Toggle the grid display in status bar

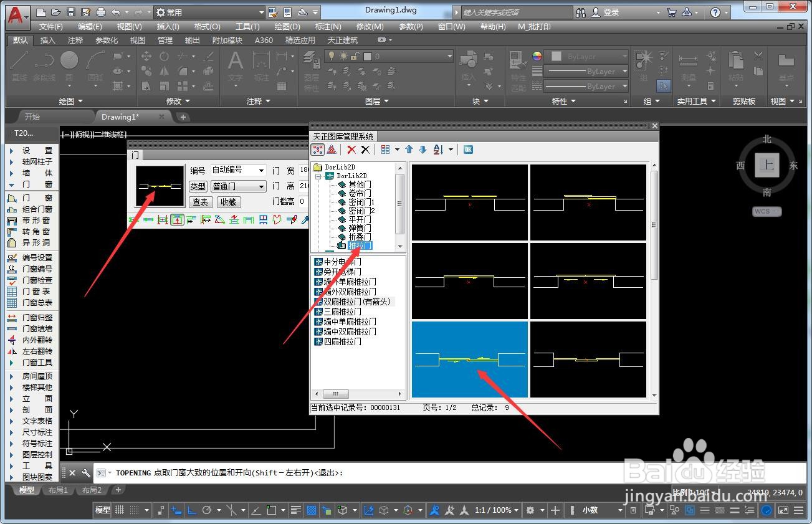coord(120,510)
